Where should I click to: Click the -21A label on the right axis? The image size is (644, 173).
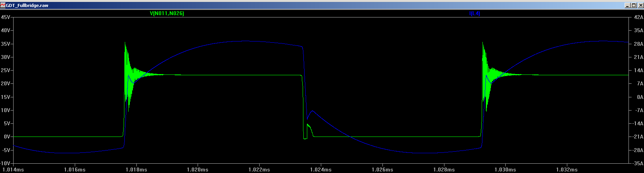click(638, 137)
